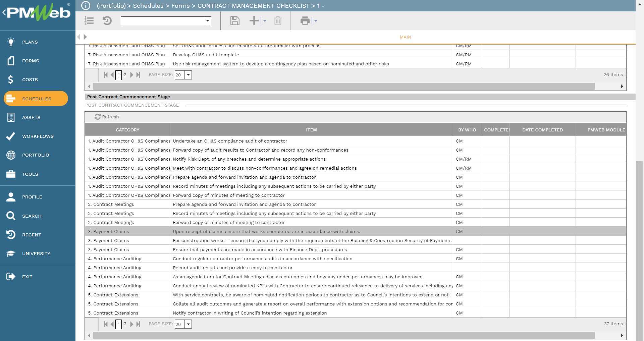Click the toolbar combo box input field
This screenshot has width=644, height=341.
click(x=162, y=21)
